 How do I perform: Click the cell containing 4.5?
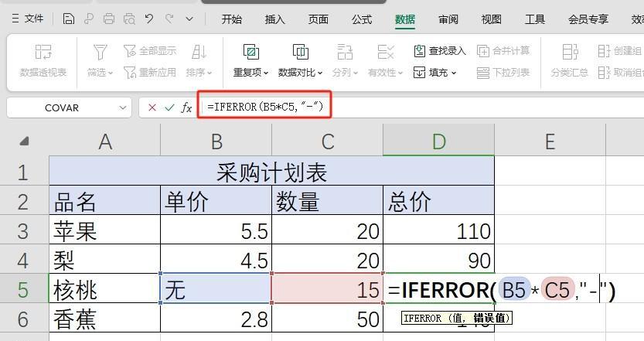click(216, 259)
